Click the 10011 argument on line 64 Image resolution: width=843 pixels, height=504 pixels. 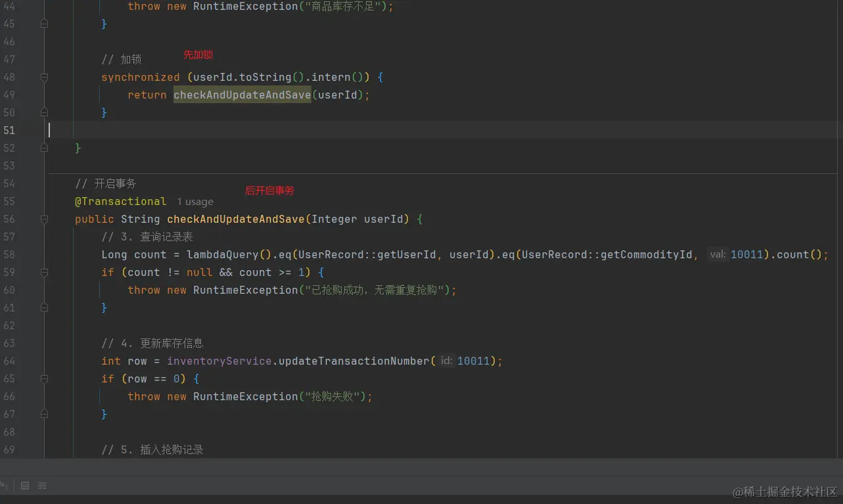coord(473,361)
